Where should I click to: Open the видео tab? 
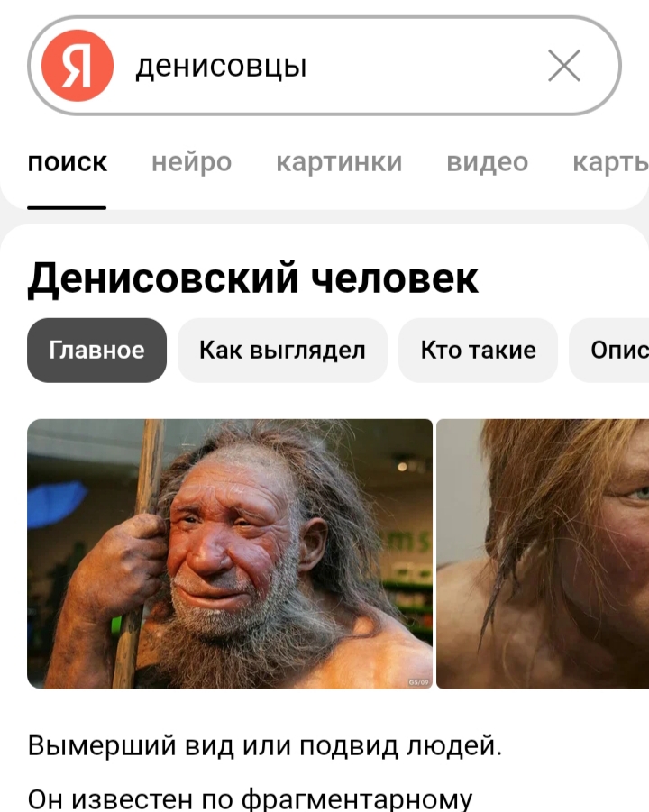pyautogui.click(x=488, y=162)
